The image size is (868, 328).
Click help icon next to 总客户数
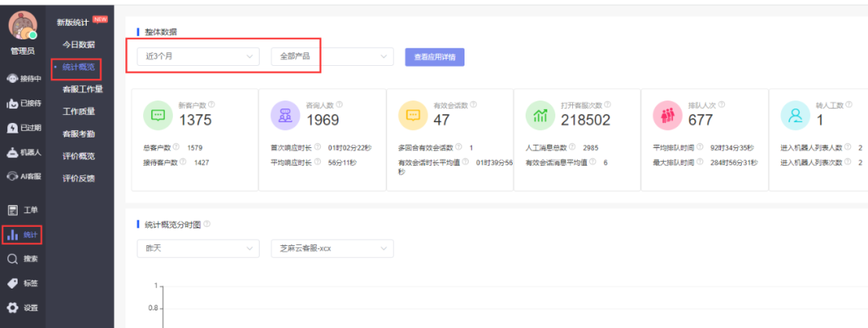point(176,147)
